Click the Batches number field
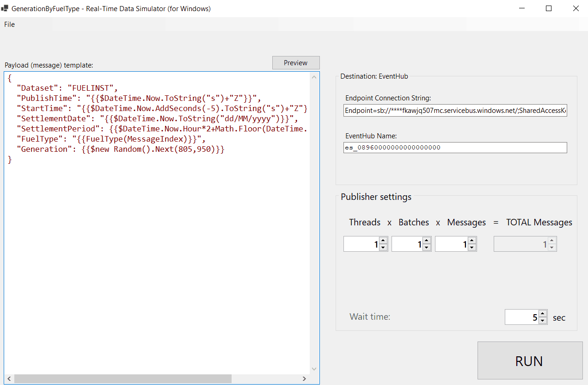 click(x=407, y=244)
